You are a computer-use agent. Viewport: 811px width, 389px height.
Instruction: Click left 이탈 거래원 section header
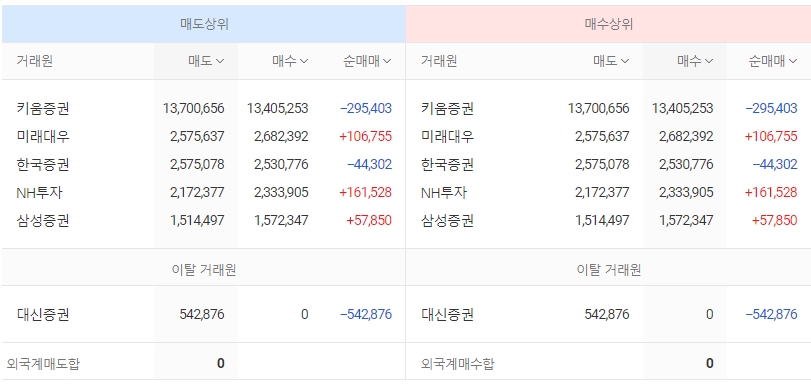(204, 270)
